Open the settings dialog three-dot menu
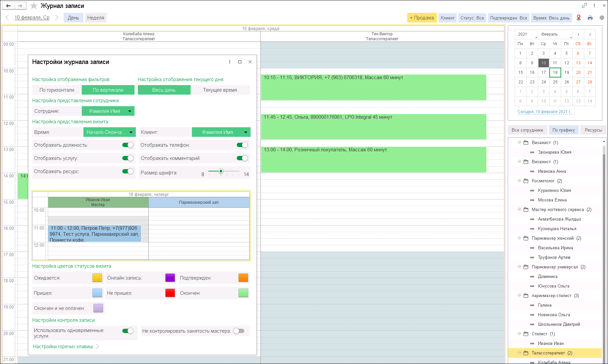Viewport: 608px width, 364px height. pos(229,62)
